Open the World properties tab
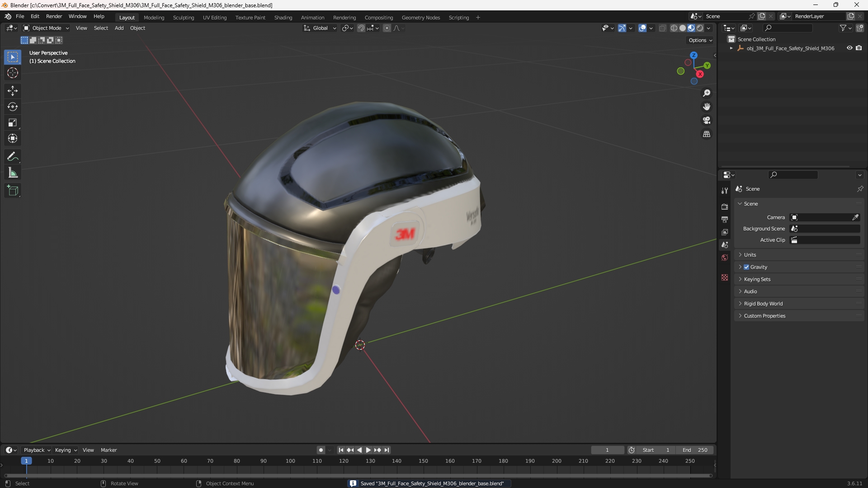The image size is (868, 488). (x=725, y=258)
